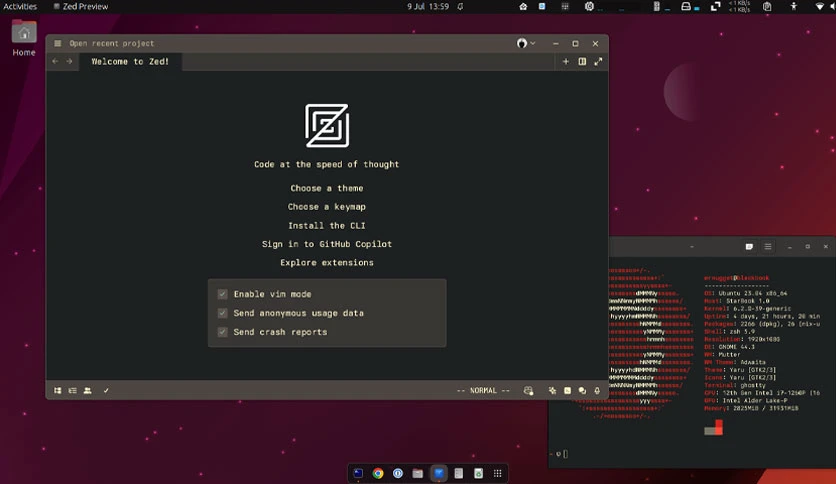Show applications grid in the dock
The image size is (836, 484).
(x=497, y=473)
